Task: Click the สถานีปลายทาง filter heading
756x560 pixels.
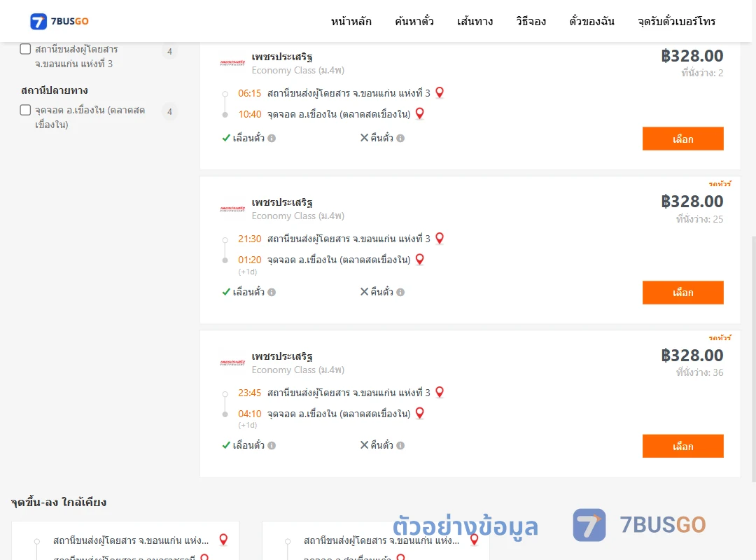Action: tap(54, 91)
